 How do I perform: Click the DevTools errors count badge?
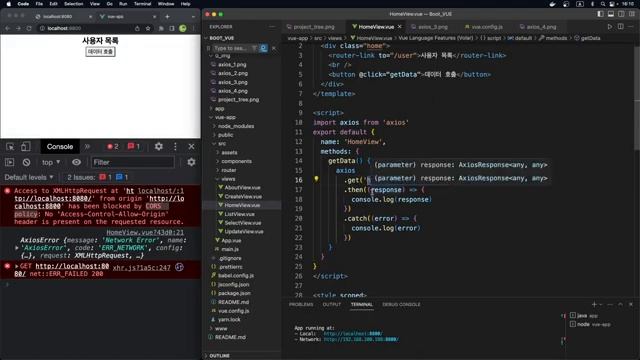click(x=112, y=147)
